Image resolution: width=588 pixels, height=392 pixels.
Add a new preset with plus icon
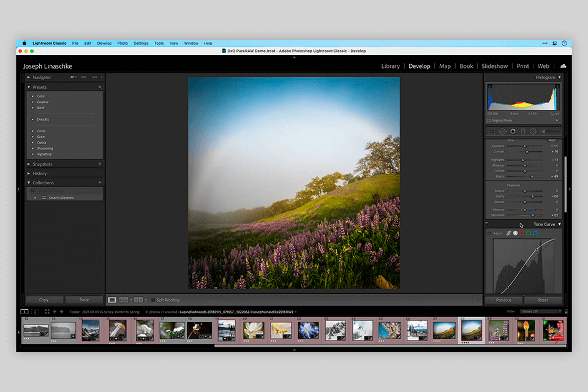click(100, 87)
